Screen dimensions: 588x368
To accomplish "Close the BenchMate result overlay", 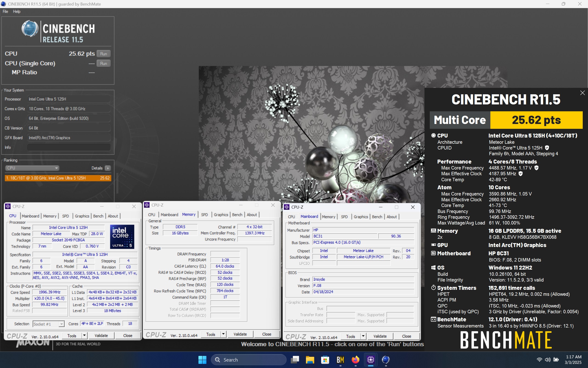I will pos(582,93).
